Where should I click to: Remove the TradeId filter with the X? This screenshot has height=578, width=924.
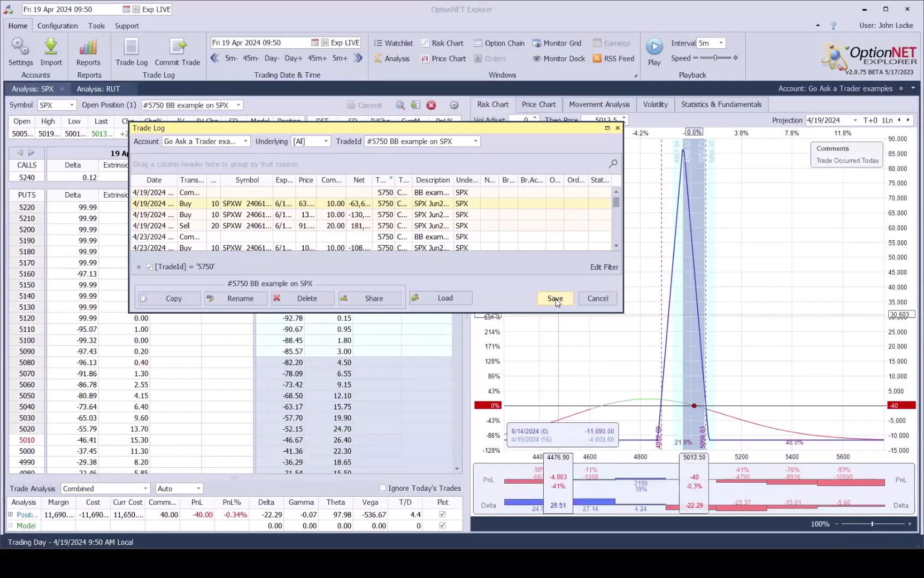click(138, 267)
